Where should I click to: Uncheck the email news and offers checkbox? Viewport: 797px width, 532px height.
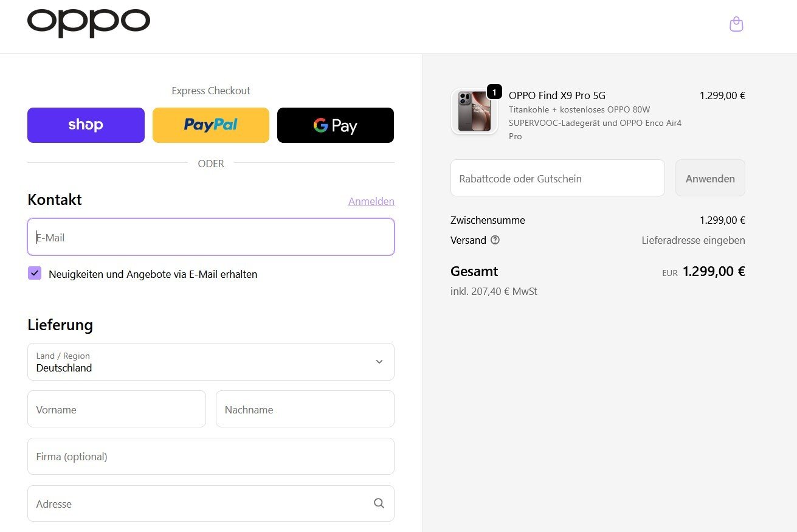[x=35, y=274]
